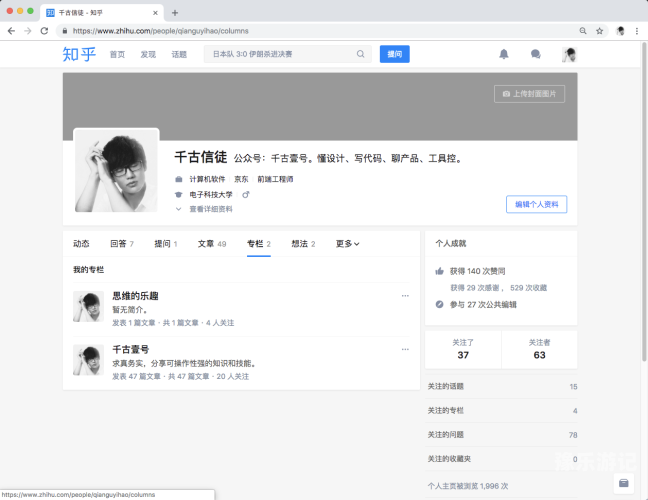
Task: Click the floating feedback icon at bottom right
Action: coord(624,483)
